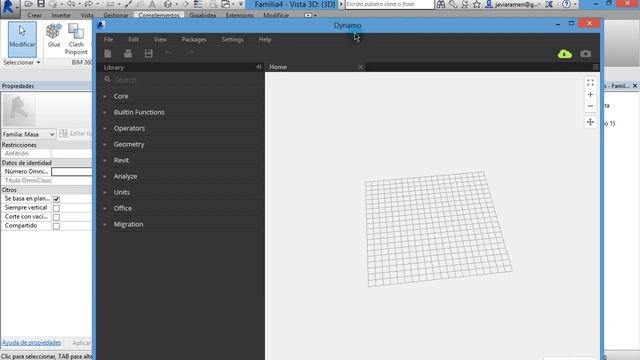Click Revit's quick access Undo icon
The image size is (640, 360).
(71, 4)
